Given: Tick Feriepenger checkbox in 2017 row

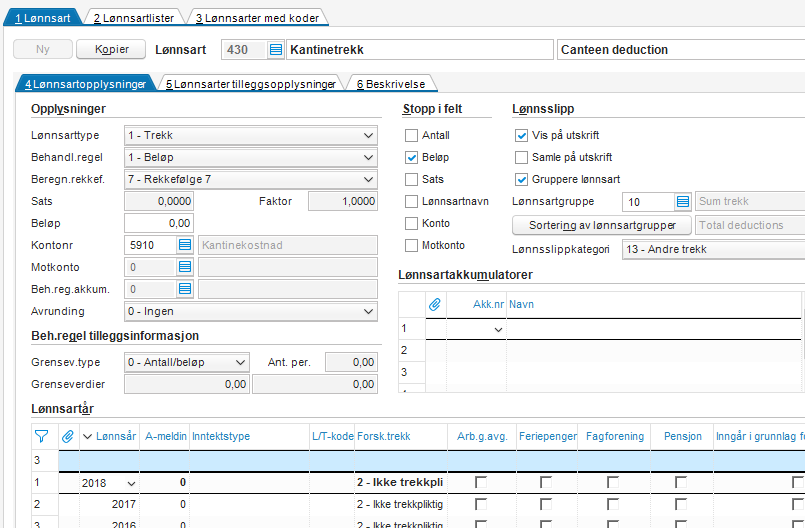Looking at the screenshot, I should (x=546, y=504).
